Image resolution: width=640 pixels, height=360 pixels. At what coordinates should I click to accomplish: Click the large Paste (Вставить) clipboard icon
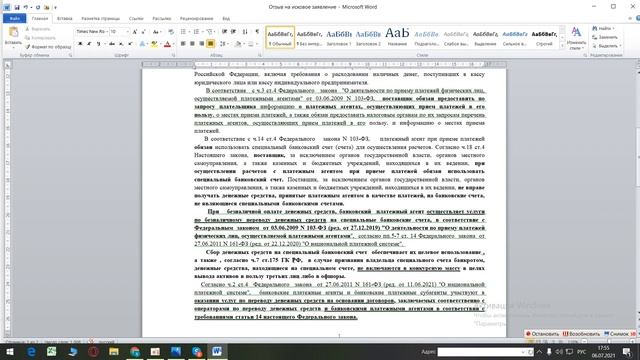click(13, 32)
